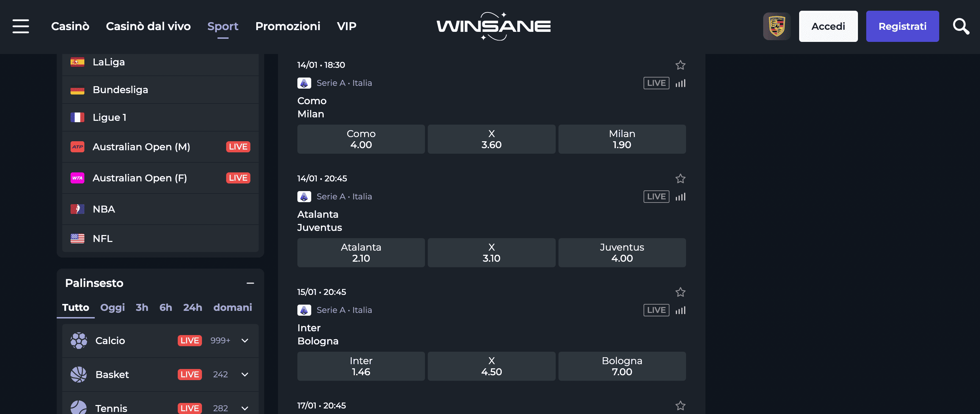
Task: Open the Promozioni menu item
Action: [x=288, y=26]
